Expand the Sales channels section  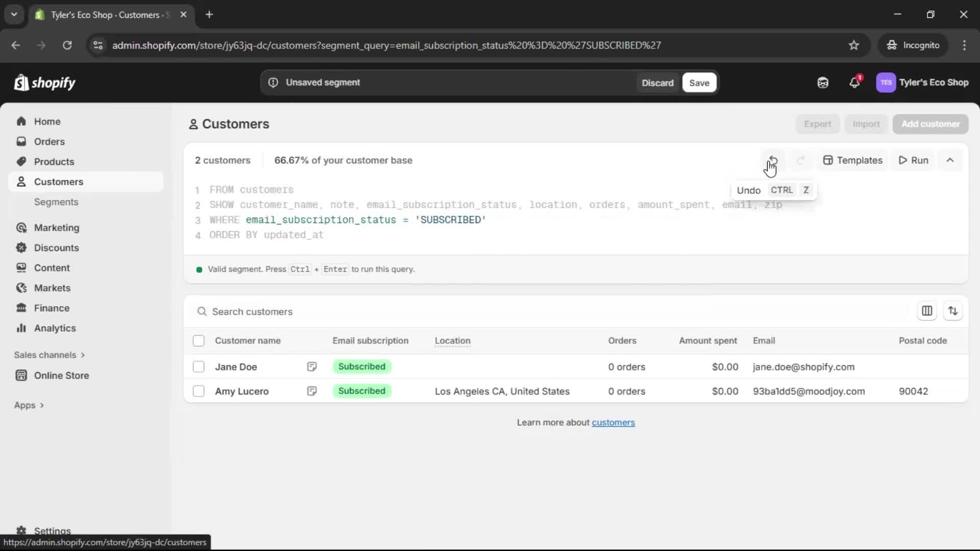50,355
